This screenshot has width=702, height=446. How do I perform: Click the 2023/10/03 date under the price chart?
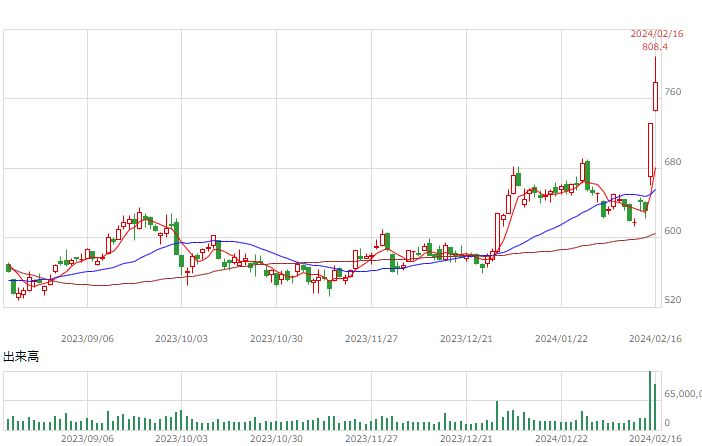181,339
